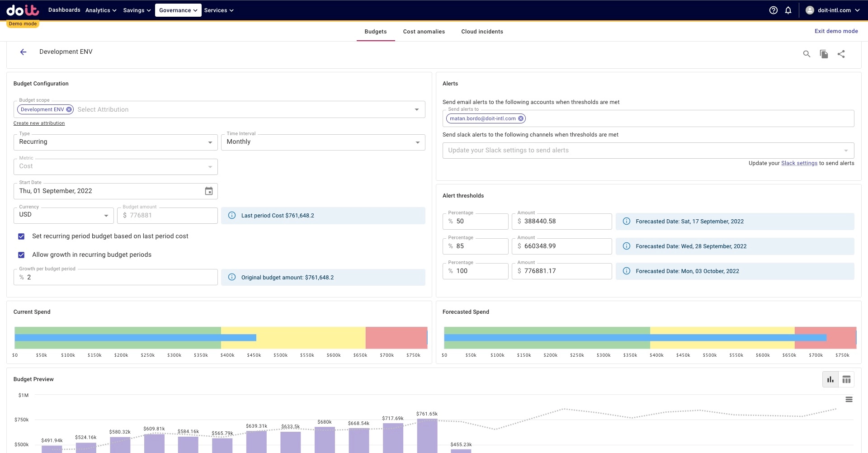Click the duplicate budget copy icon
The image size is (868, 453).
(x=824, y=54)
